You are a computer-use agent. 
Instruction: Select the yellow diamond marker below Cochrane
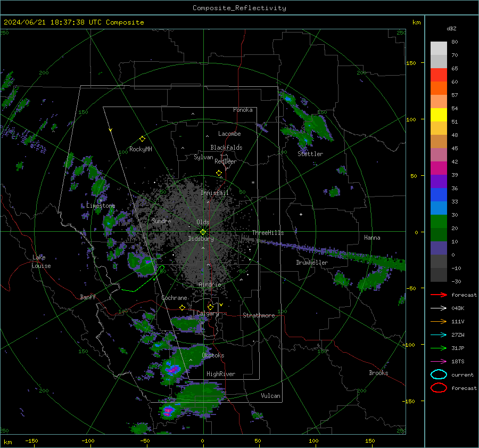(183, 307)
